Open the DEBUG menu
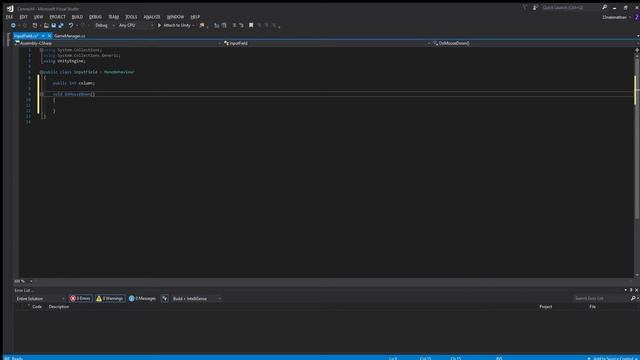 point(95,17)
